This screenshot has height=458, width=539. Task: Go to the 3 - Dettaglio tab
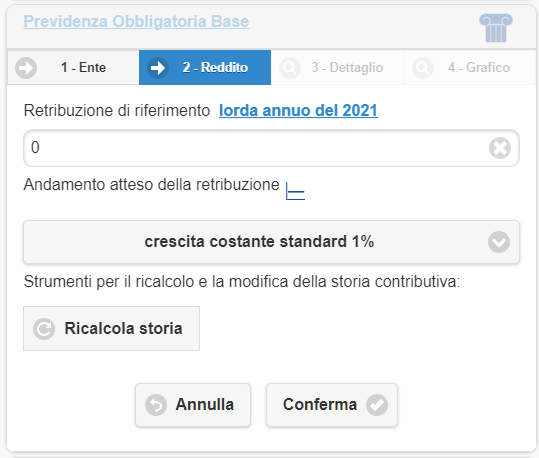[x=337, y=67]
